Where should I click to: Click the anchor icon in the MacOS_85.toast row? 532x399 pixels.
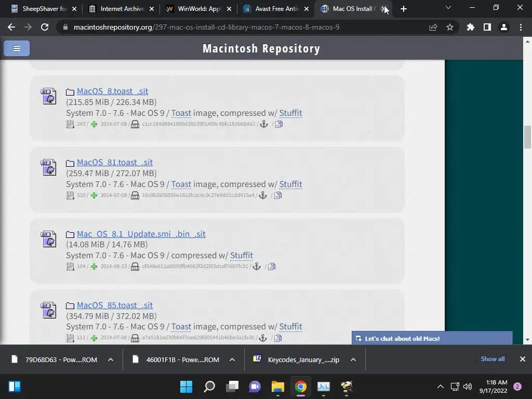tap(262, 338)
